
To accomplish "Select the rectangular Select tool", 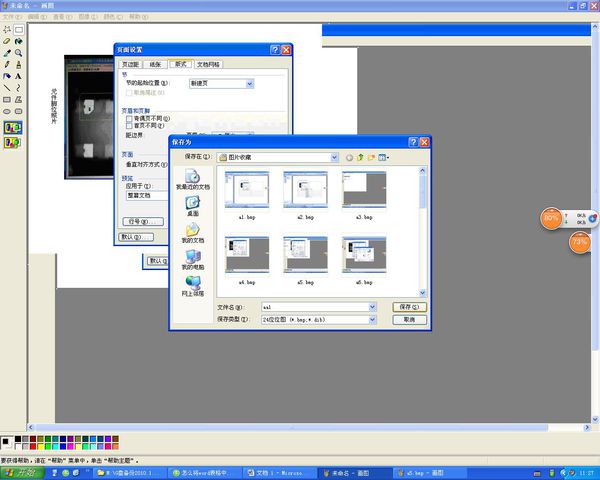I will tap(18, 29).
